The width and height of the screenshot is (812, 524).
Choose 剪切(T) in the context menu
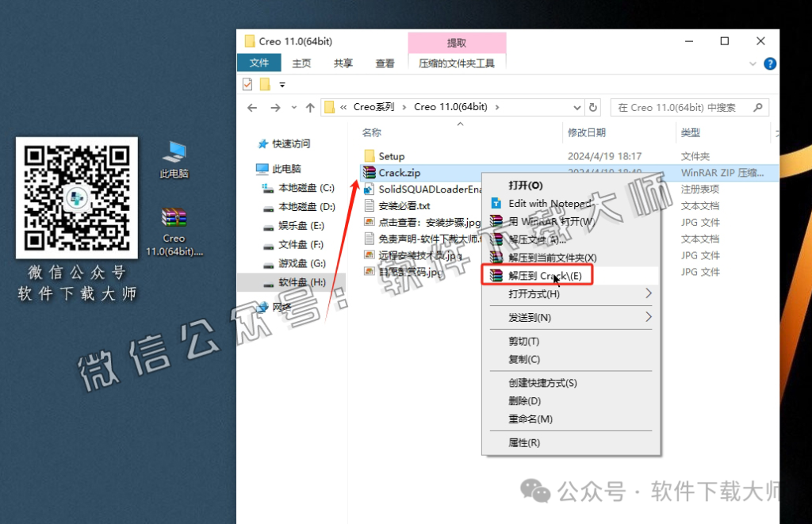pyautogui.click(x=571, y=341)
